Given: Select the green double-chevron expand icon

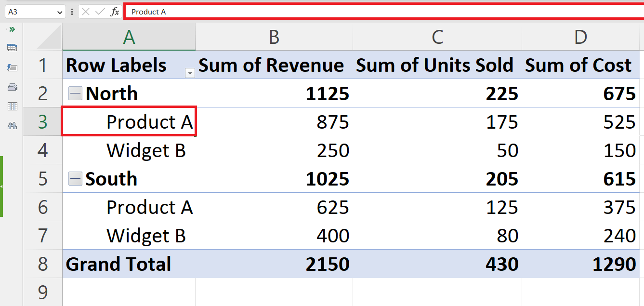Looking at the screenshot, I should (12, 29).
